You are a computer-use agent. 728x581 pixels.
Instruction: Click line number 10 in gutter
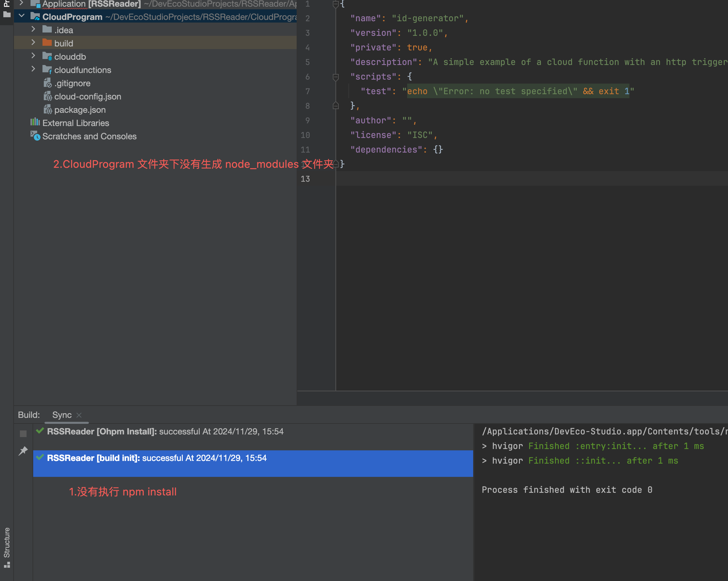(305, 135)
